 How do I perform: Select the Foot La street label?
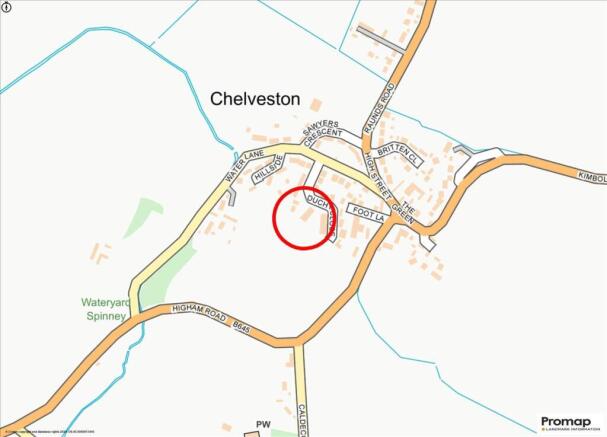tap(368, 214)
